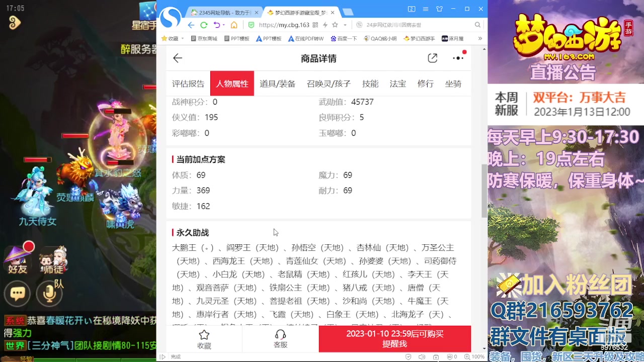
Task: Close the 2345网址导航 browser tab
Action: click(256, 12)
